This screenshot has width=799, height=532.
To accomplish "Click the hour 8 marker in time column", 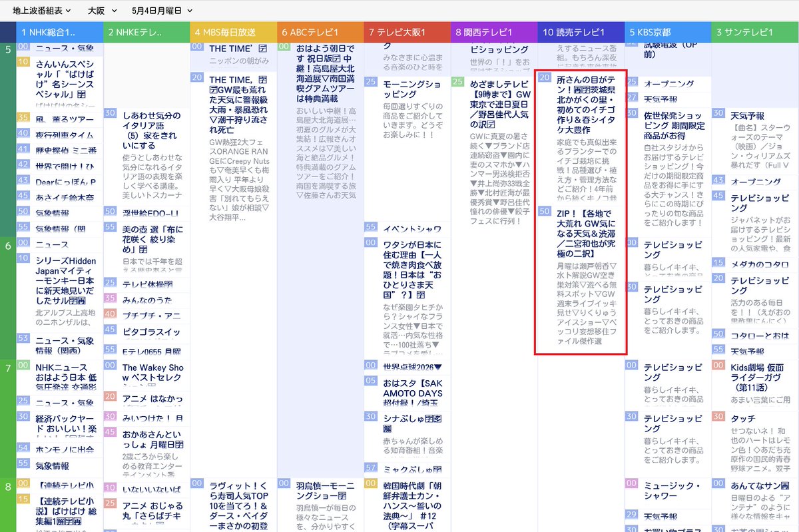I will 8,486.
